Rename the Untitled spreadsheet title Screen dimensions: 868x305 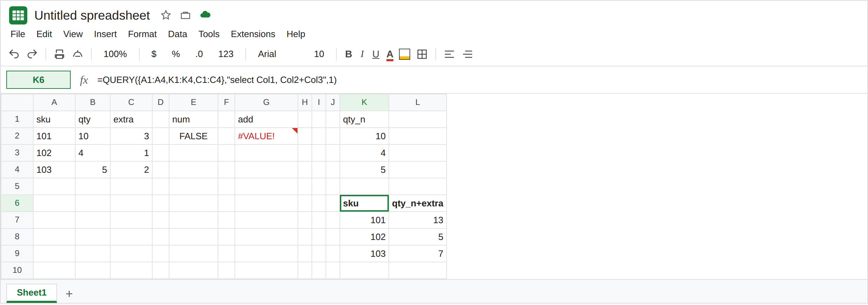pos(92,15)
